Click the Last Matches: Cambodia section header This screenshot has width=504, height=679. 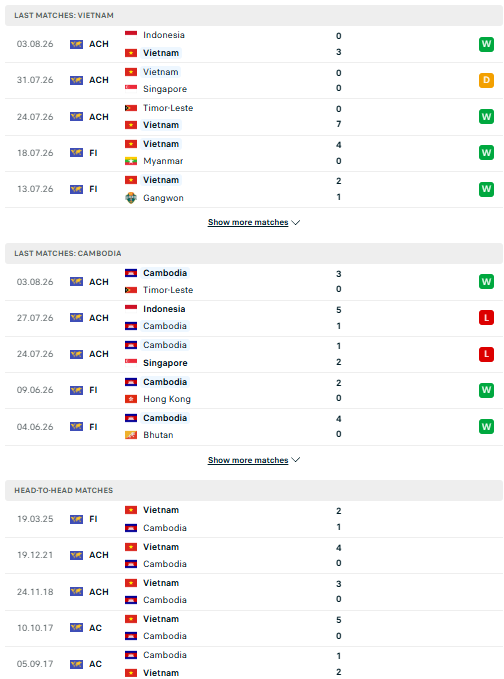coord(254,253)
